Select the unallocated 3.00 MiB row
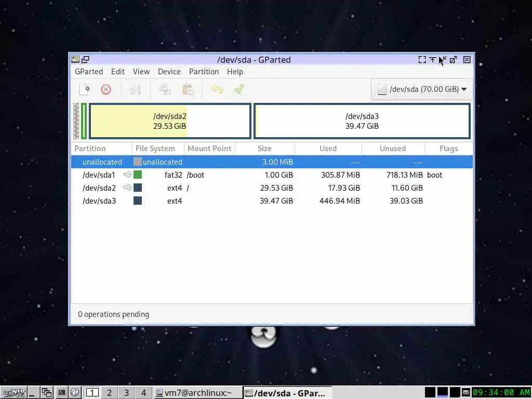532x399 pixels. click(x=272, y=162)
